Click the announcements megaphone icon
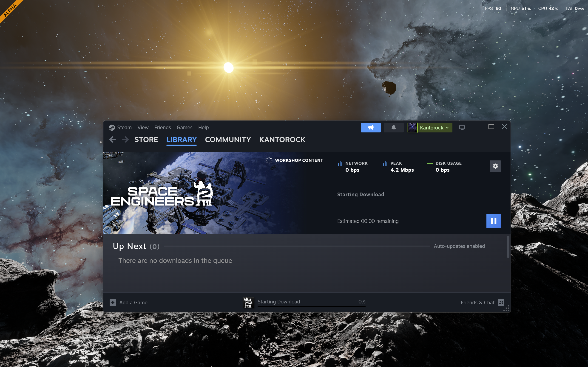 tap(371, 127)
